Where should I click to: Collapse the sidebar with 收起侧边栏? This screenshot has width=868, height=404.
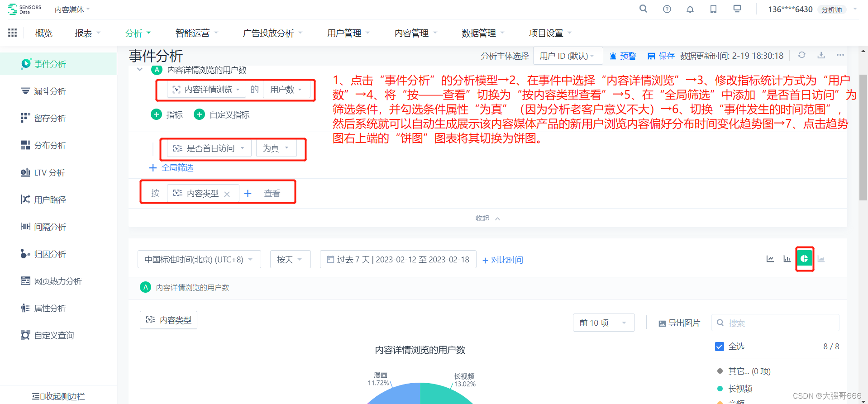tap(58, 396)
